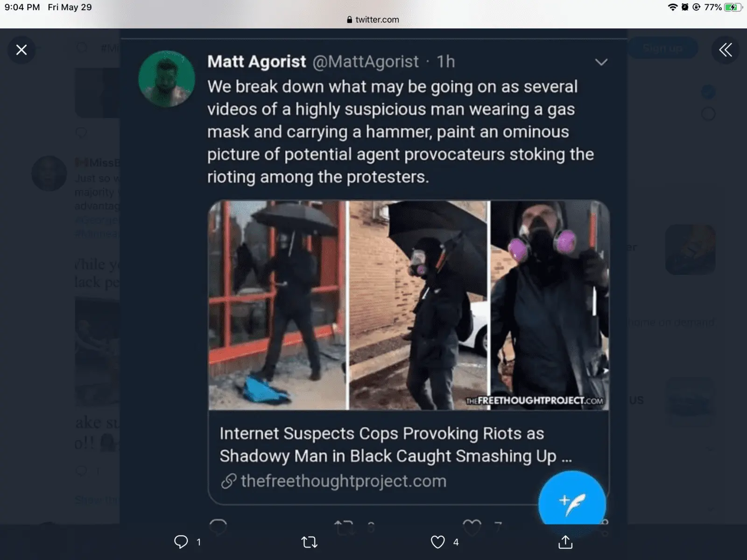Viewport: 747px width, 560px height.
Task: Close the image viewer with the X
Action: pos(21,50)
